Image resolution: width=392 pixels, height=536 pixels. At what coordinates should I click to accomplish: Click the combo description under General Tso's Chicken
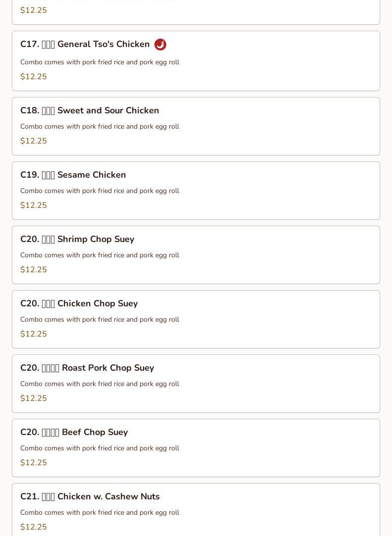pos(99,62)
